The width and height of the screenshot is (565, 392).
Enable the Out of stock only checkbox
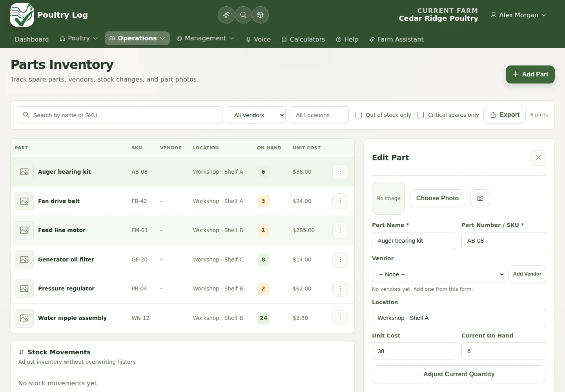point(358,115)
